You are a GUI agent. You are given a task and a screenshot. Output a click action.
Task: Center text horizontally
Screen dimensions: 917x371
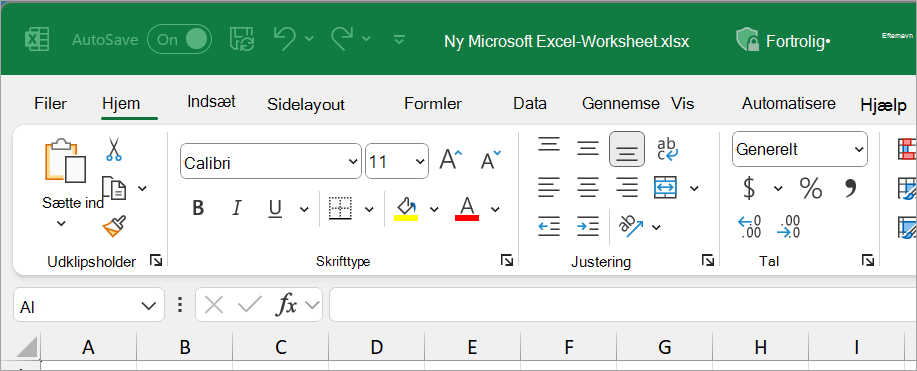tap(588, 187)
